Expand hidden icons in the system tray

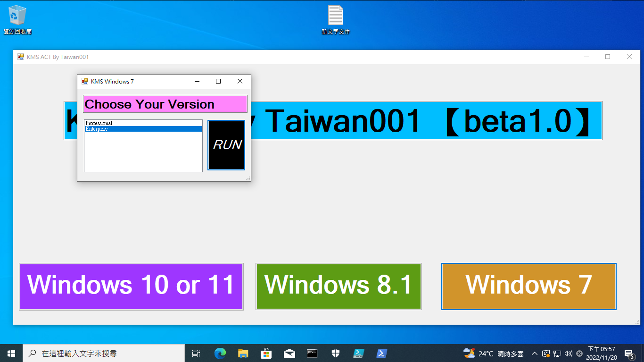click(x=534, y=353)
